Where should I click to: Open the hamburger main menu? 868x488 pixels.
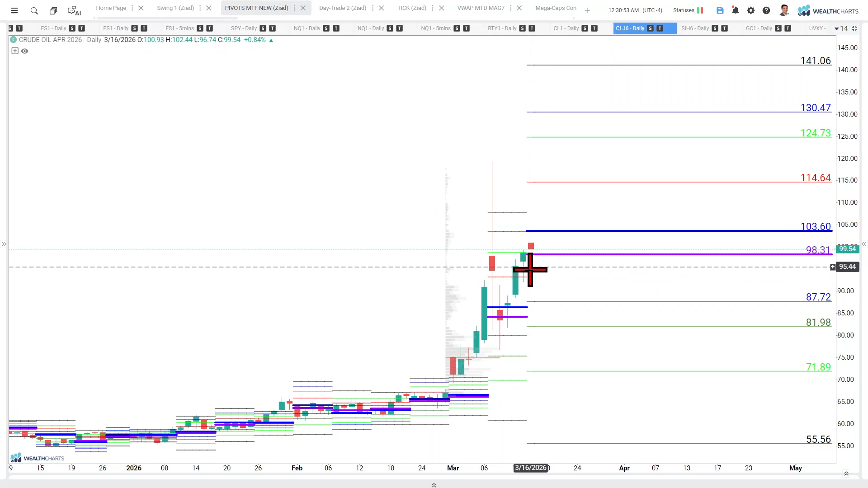tap(14, 10)
